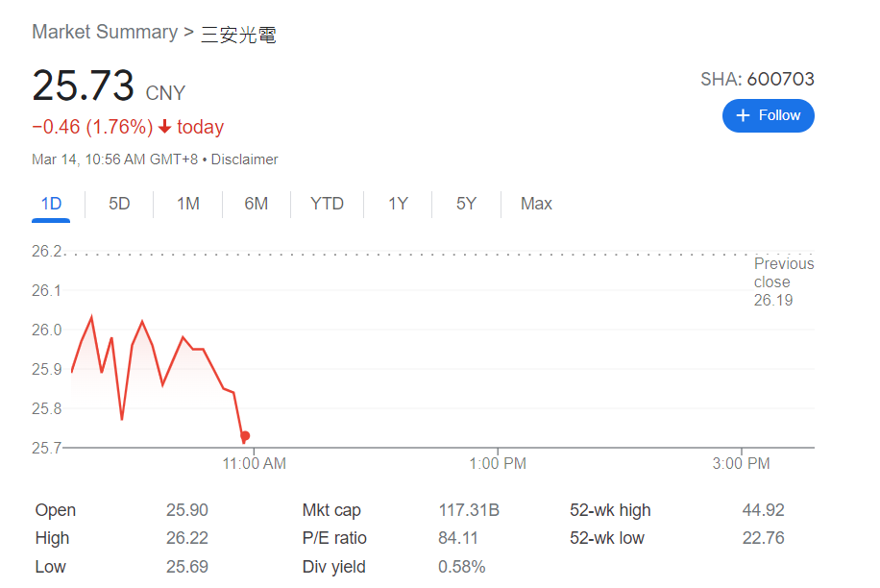880x588 pixels.
Task: Switch to the 1M range tab
Action: point(187,204)
